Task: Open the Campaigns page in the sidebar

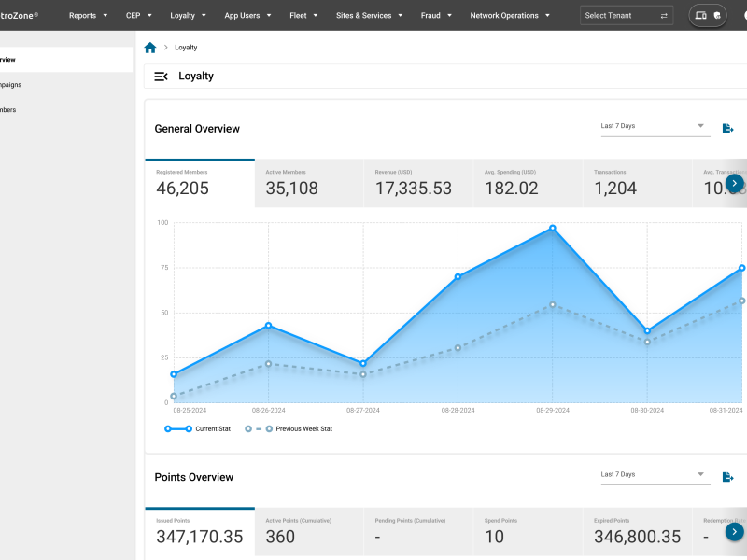Action: pyautogui.click(x=28, y=84)
